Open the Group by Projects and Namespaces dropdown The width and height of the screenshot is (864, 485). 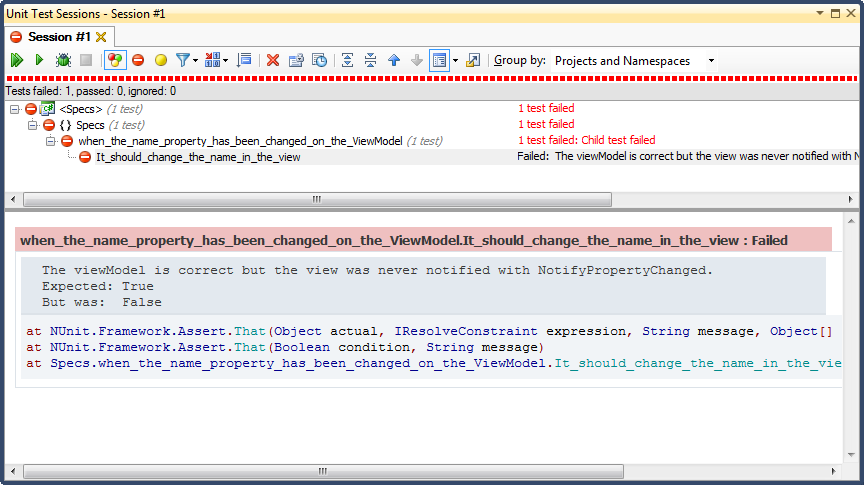[635, 61]
